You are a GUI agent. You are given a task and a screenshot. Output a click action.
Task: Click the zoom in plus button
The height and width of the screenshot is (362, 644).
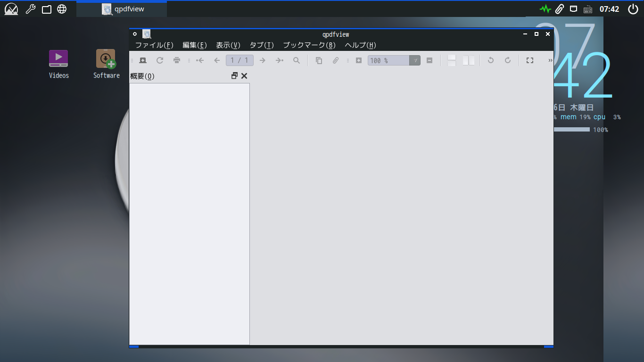(x=359, y=60)
